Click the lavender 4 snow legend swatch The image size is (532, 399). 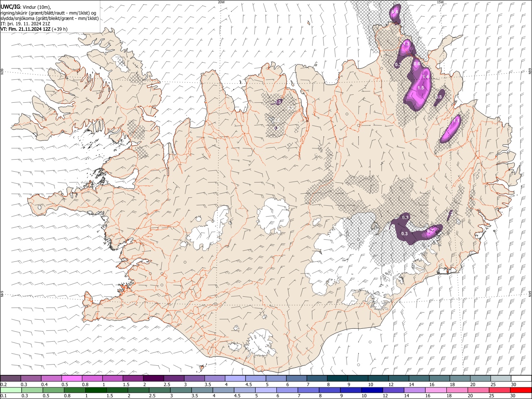(235, 379)
